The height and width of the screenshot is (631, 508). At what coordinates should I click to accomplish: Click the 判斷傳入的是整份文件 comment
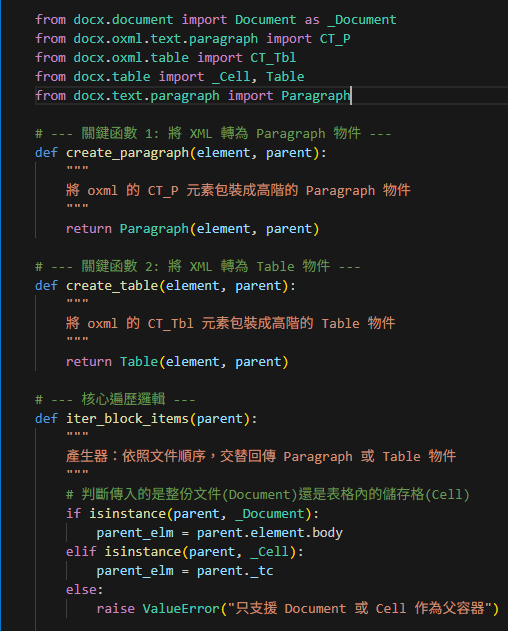tap(268, 494)
